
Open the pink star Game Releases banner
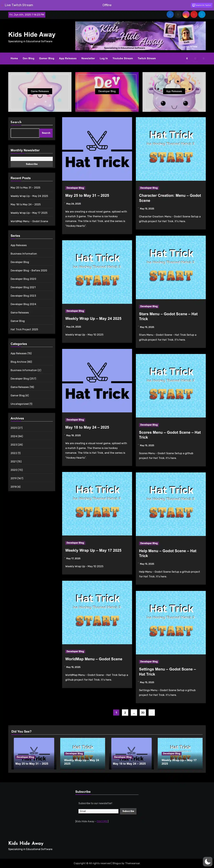(40, 92)
